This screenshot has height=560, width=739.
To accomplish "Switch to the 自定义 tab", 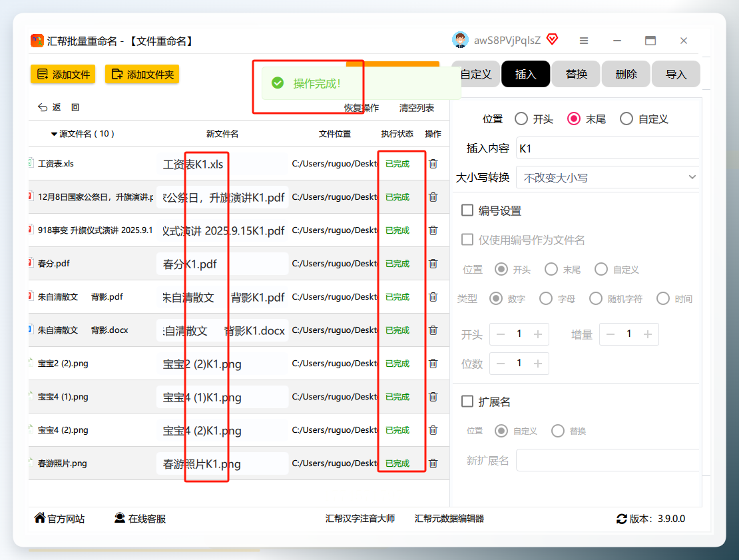I will coord(476,74).
